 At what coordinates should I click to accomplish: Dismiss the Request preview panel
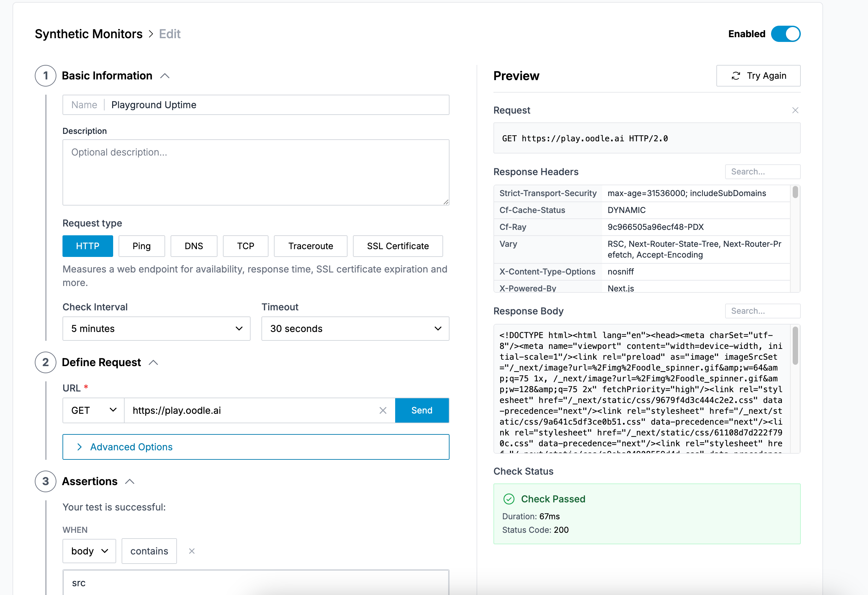coord(795,110)
